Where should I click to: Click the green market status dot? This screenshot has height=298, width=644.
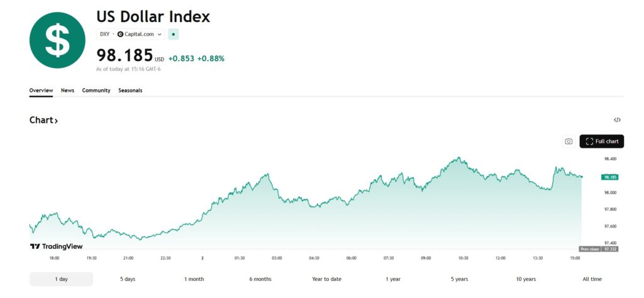tap(174, 34)
